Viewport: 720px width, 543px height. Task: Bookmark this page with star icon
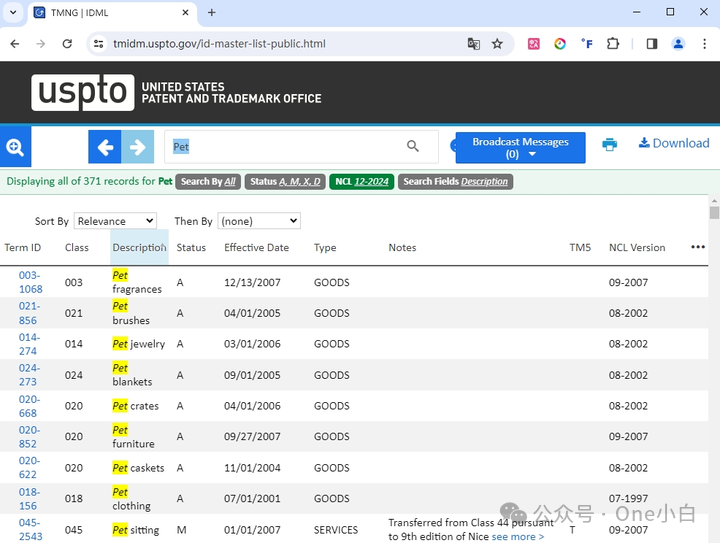(497, 44)
